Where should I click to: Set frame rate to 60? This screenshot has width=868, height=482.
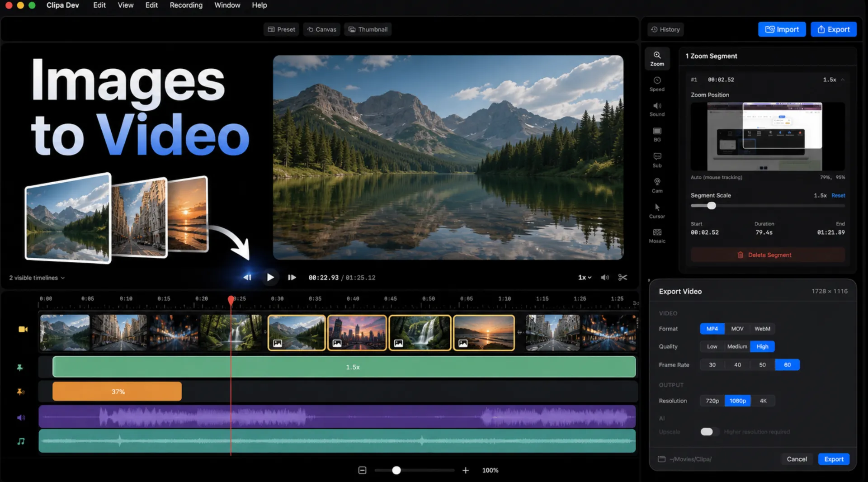tap(788, 365)
